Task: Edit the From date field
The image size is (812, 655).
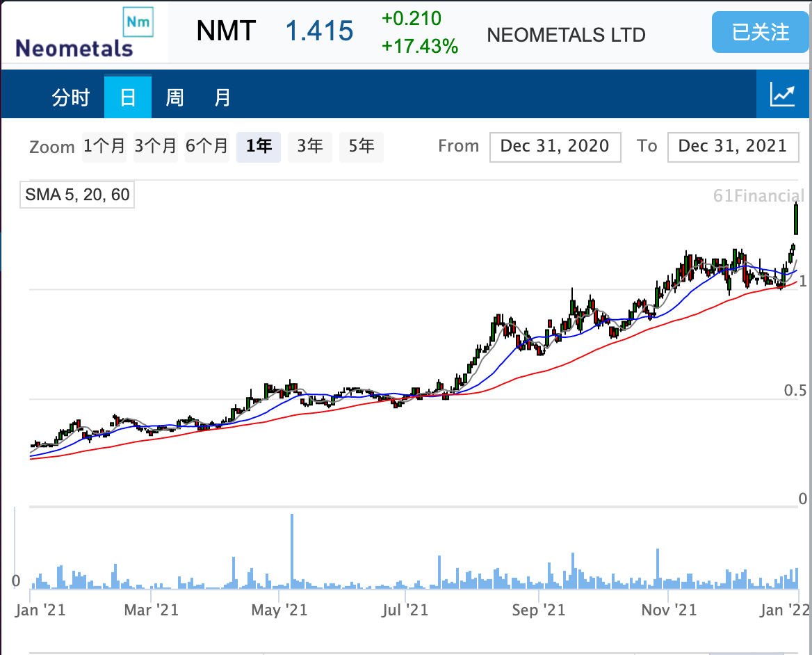Action: 555,147
